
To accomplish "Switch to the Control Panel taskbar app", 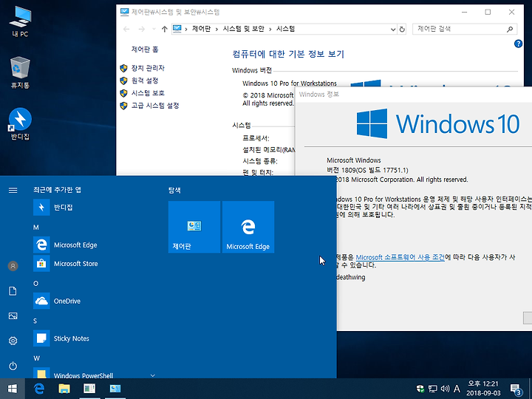I will (115, 389).
